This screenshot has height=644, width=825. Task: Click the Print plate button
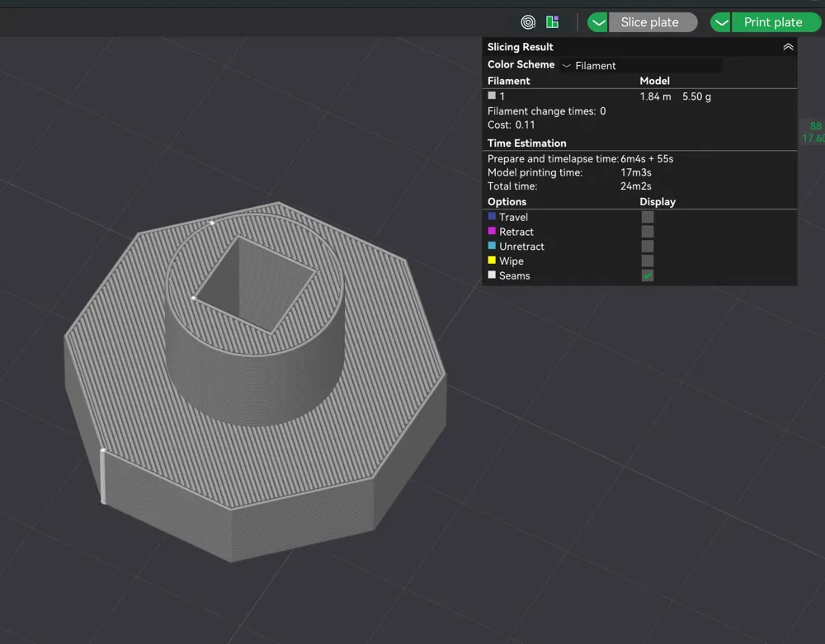click(775, 22)
